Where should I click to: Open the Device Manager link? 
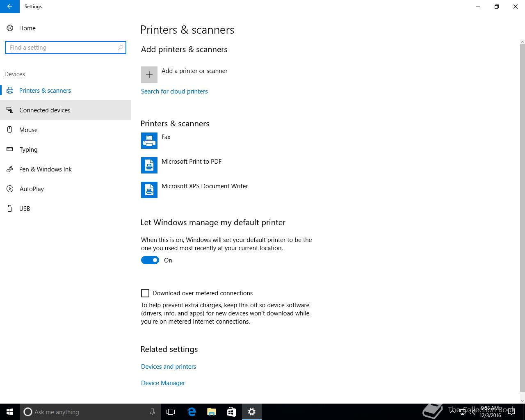(x=163, y=383)
